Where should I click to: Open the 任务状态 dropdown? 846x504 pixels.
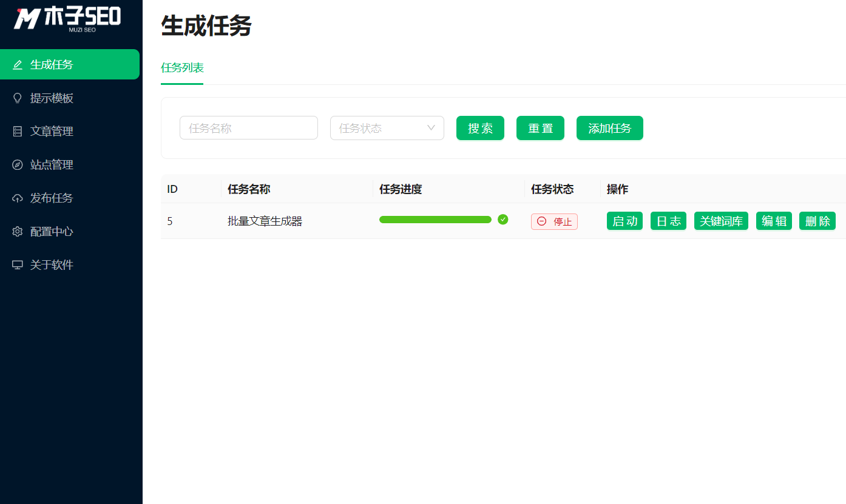(387, 128)
